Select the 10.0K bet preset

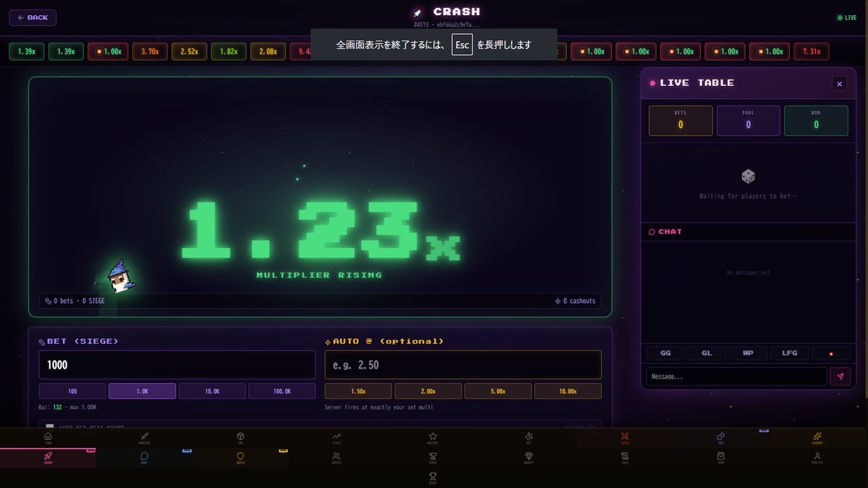pos(212,391)
